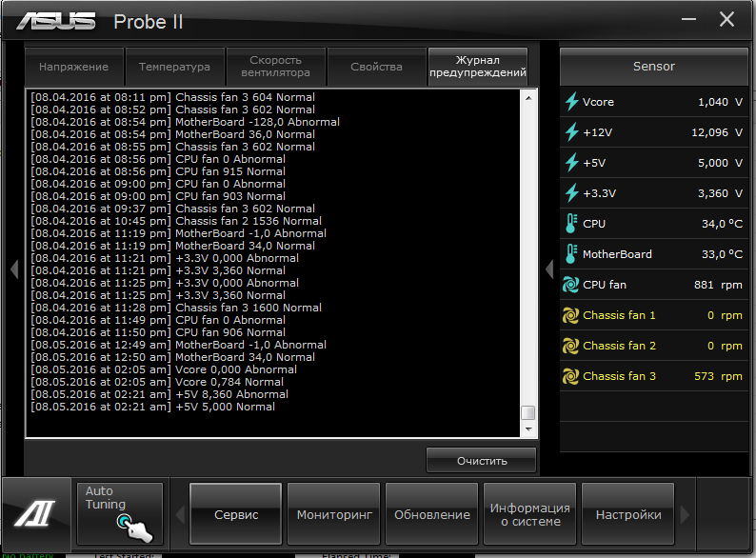Click the CPU temperature 34,0 °C value
Viewport: 756px width, 558px height.
(722, 224)
